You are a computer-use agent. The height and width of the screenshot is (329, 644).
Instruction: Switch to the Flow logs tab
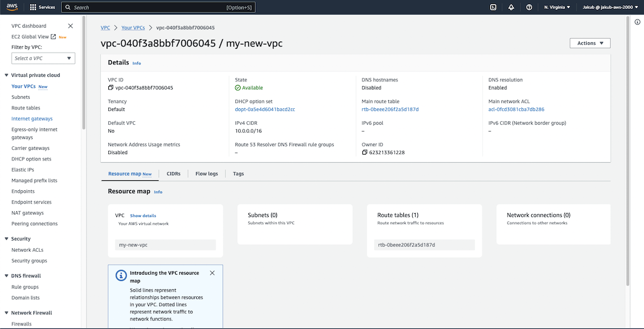pyautogui.click(x=206, y=174)
